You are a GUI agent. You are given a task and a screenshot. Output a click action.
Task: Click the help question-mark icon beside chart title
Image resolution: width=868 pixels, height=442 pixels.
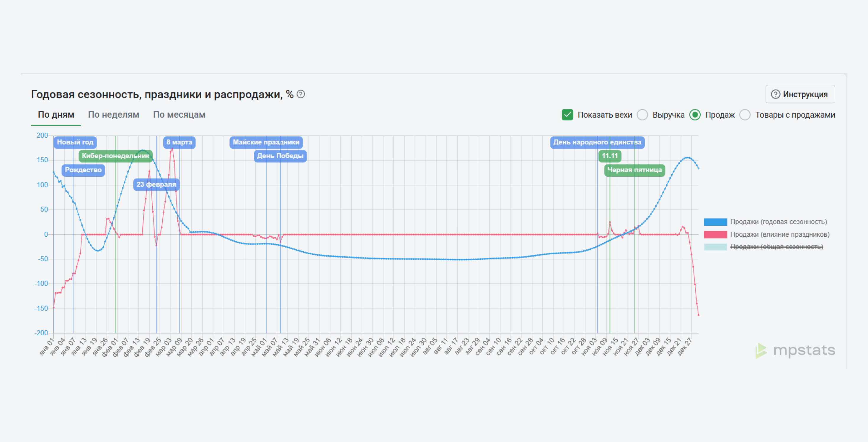(301, 95)
